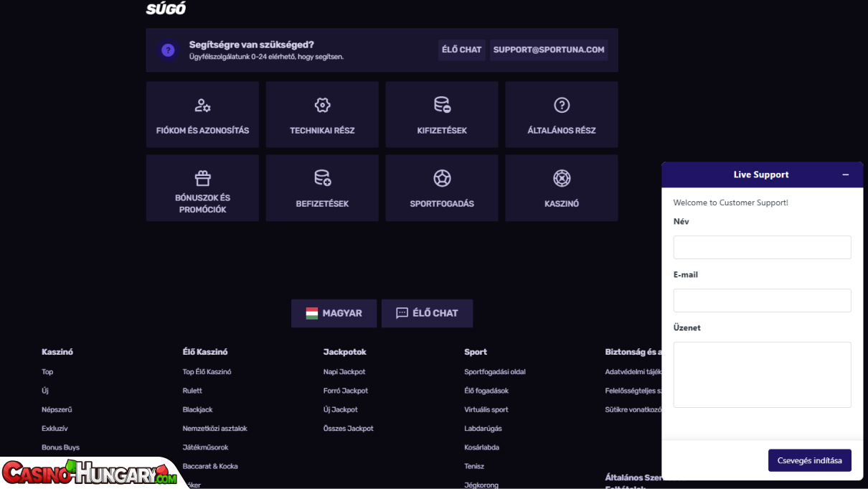868x489 pixels.
Task: Click the question mark help icon
Action: [168, 50]
